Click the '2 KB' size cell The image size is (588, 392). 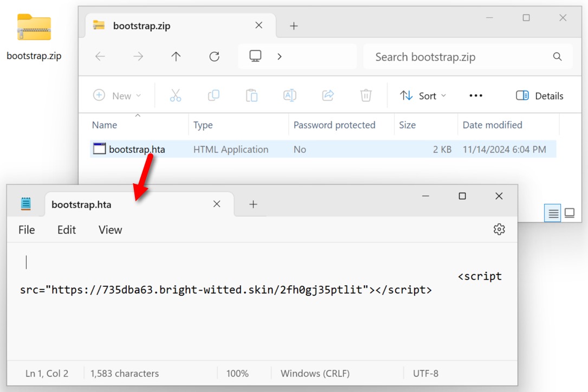pos(442,149)
